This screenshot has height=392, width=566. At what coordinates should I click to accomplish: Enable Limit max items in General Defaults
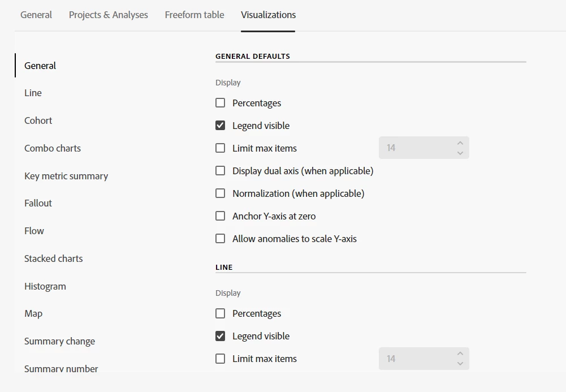coord(221,148)
